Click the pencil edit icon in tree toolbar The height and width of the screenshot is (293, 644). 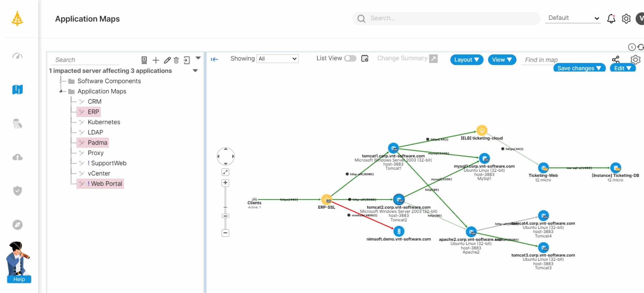167,60
